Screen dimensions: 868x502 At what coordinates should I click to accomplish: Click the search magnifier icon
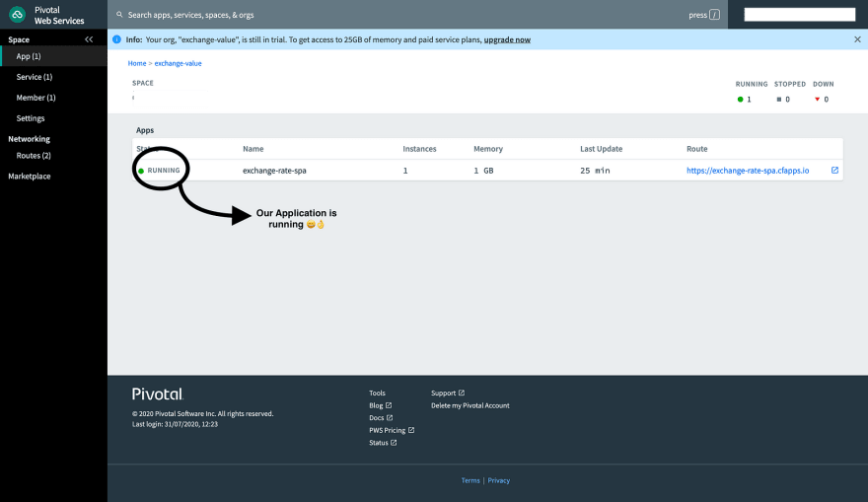click(x=119, y=15)
